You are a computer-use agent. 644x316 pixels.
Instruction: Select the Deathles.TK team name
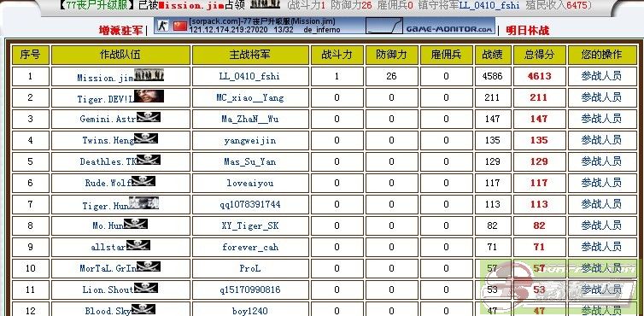click(108, 162)
